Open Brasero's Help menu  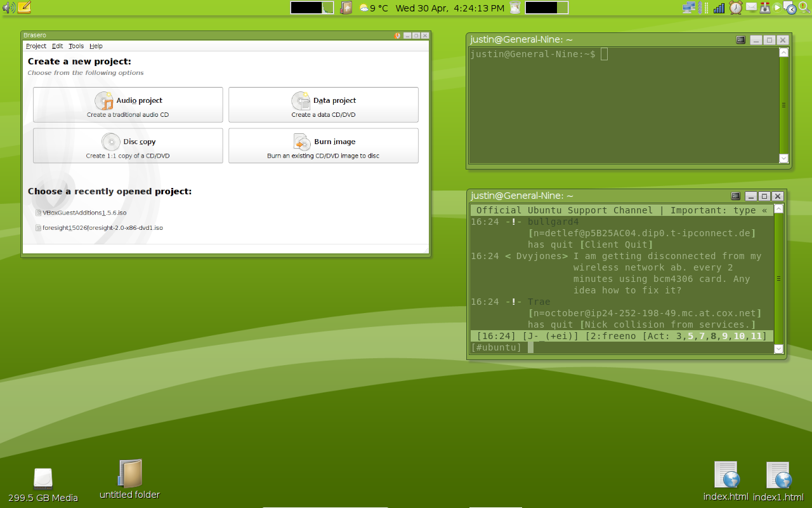click(96, 46)
